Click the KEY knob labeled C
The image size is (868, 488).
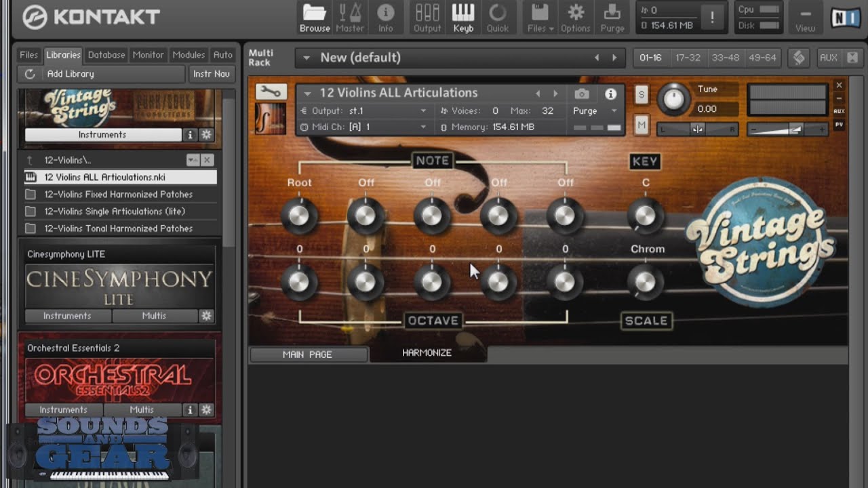click(645, 216)
